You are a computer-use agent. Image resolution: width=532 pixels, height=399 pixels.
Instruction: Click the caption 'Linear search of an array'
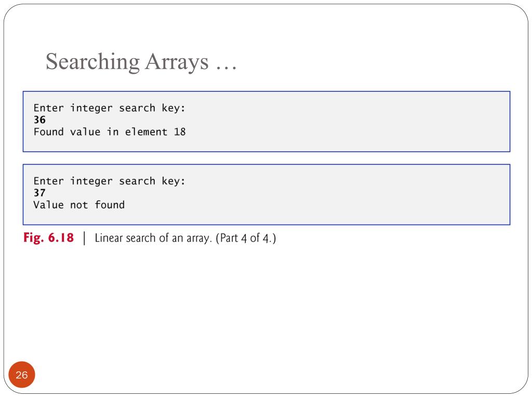(x=153, y=238)
